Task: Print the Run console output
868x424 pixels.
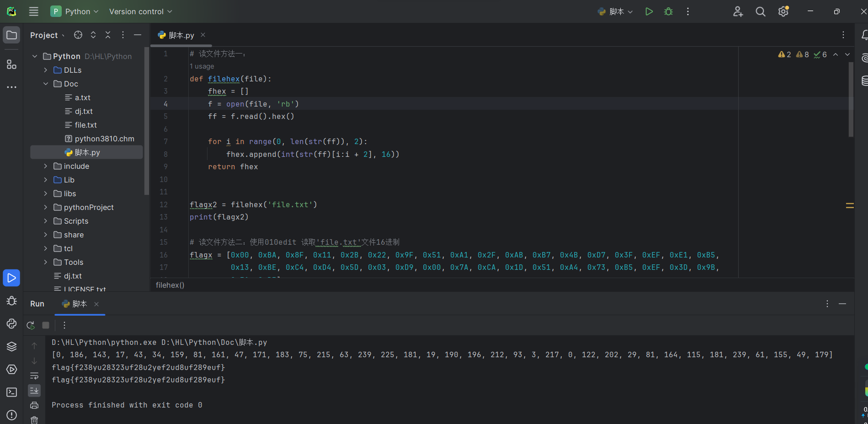Action: point(34,405)
